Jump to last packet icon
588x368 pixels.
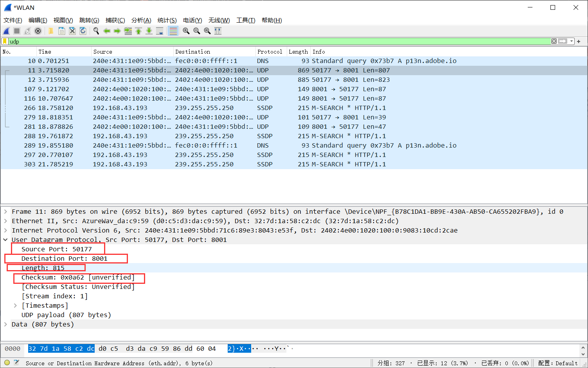(149, 31)
